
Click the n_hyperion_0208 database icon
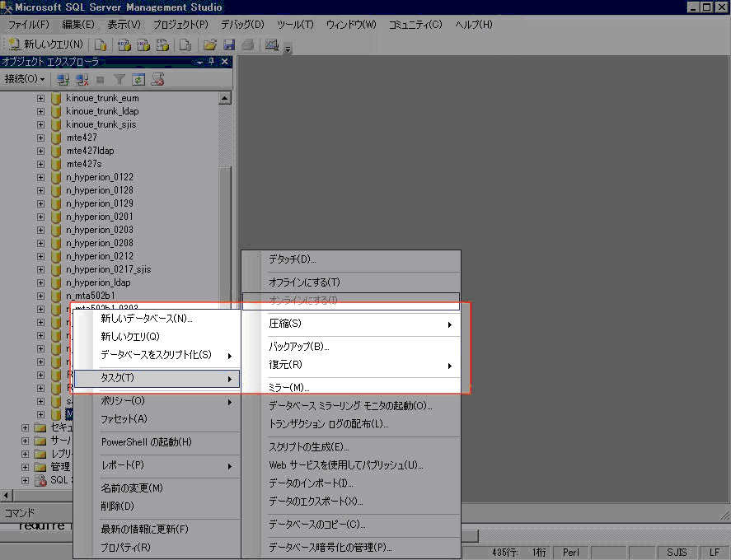click(x=56, y=243)
